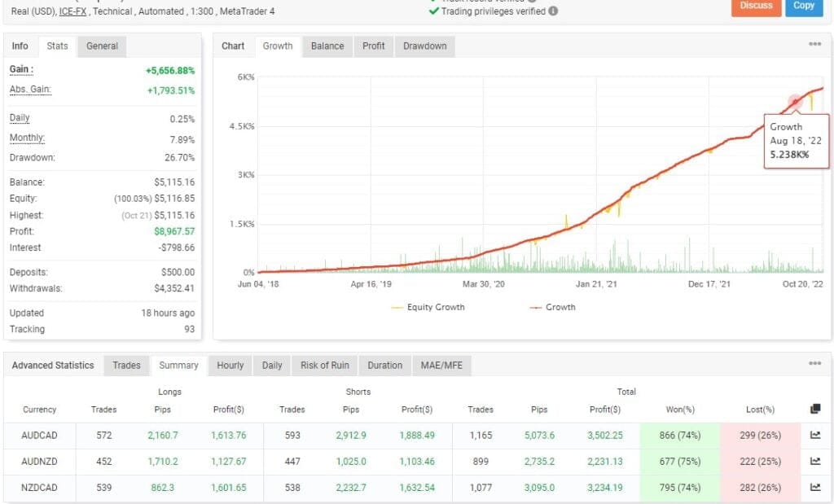View the Risk of Ruin tab
The height and width of the screenshot is (504, 834).
pos(324,366)
